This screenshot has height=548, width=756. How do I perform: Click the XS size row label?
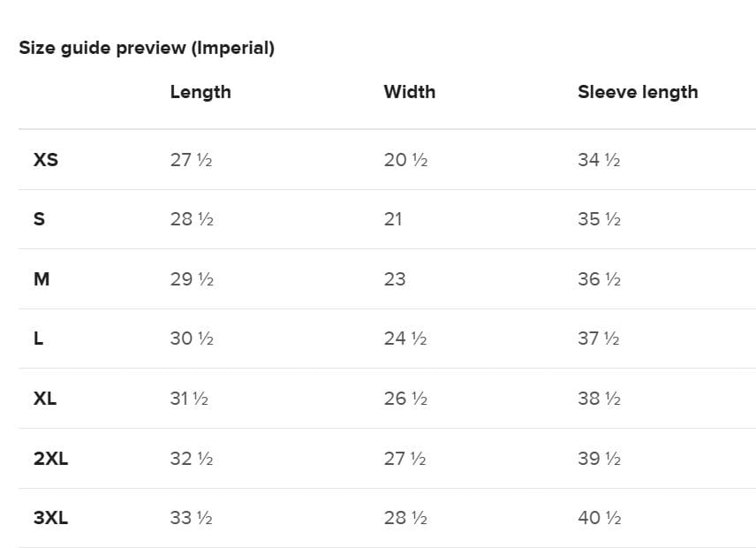(x=46, y=160)
